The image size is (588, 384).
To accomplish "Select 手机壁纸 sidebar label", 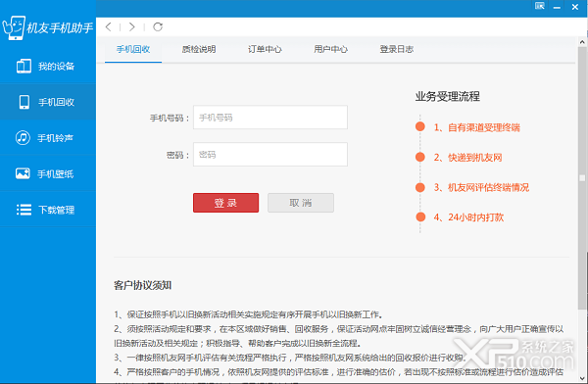I will pyautogui.click(x=55, y=174).
